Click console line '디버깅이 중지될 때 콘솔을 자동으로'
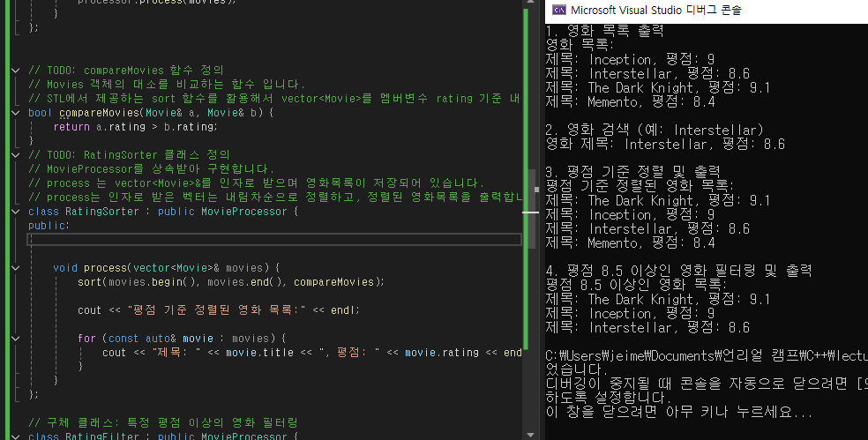 pyautogui.click(x=707, y=384)
